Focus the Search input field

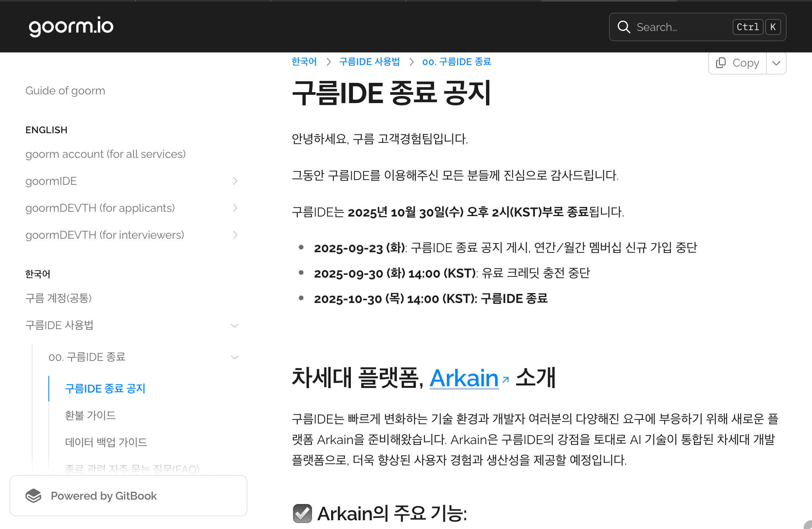tap(682, 27)
